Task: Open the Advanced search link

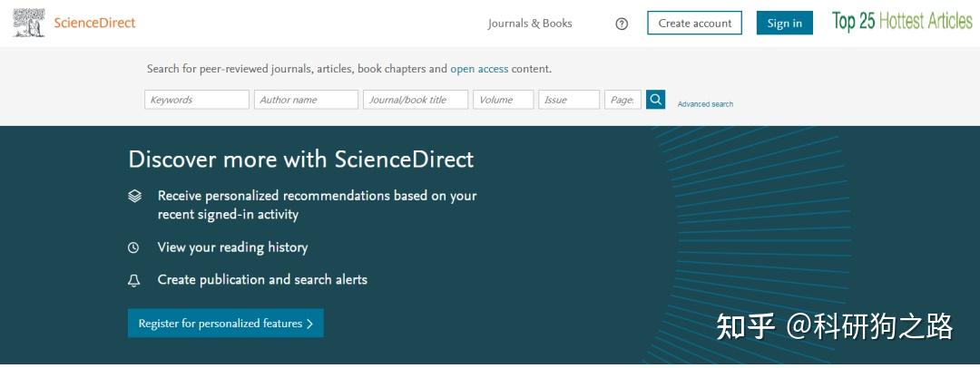Action: (705, 104)
